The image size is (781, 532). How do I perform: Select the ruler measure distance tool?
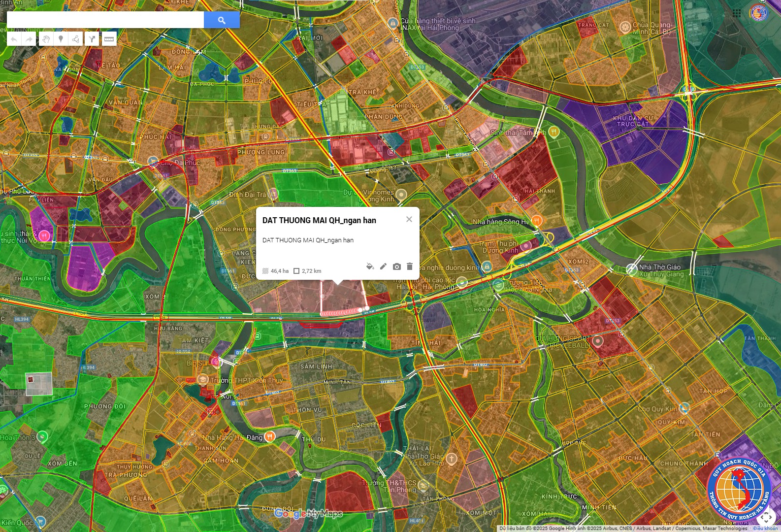pos(109,39)
